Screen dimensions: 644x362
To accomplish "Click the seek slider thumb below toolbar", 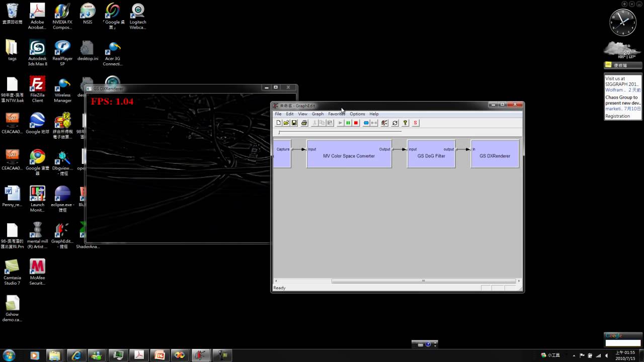I will (279, 132).
